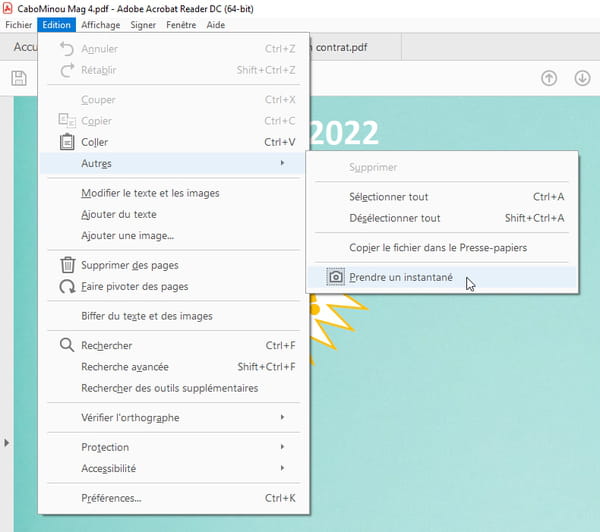This screenshot has height=532, width=600.
Task: Select Ajouter une image...
Action: point(173,236)
